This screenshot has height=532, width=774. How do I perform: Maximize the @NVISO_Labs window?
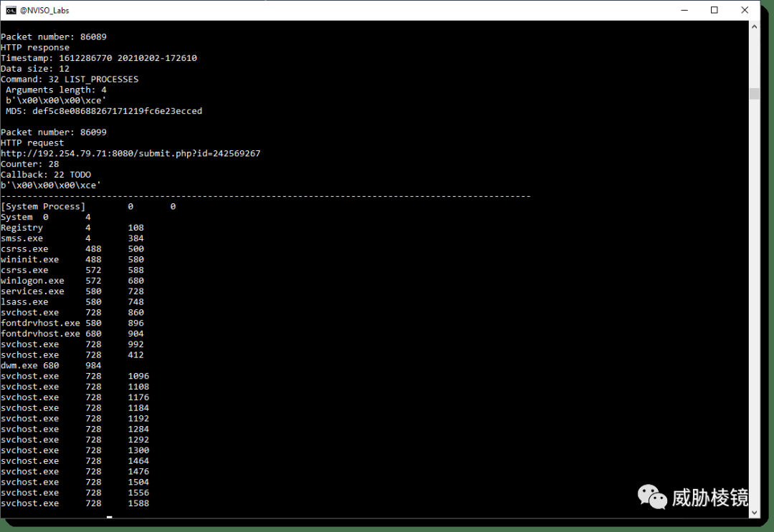point(715,10)
